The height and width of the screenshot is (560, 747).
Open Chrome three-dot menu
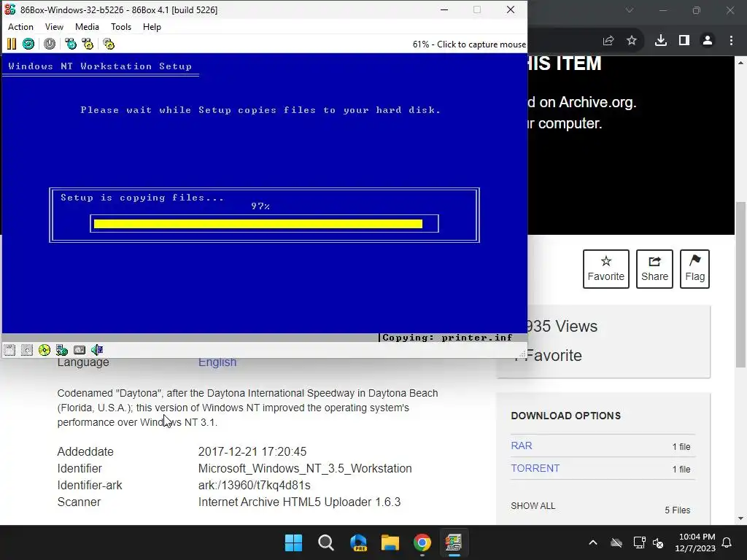point(731,41)
